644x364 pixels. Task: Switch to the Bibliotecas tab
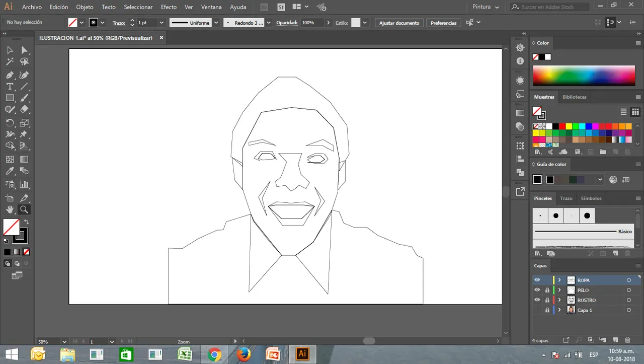pyautogui.click(x=574, y=97)
